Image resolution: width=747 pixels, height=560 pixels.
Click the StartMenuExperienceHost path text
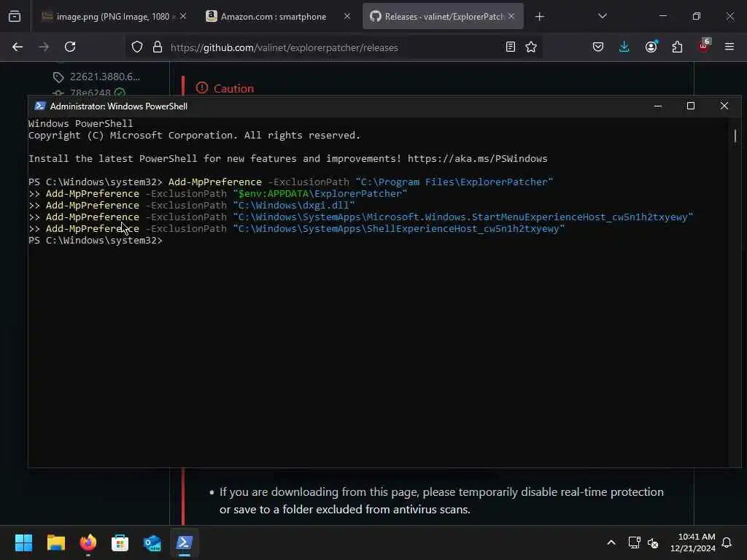pyautogui.click(x=463, y=217)
